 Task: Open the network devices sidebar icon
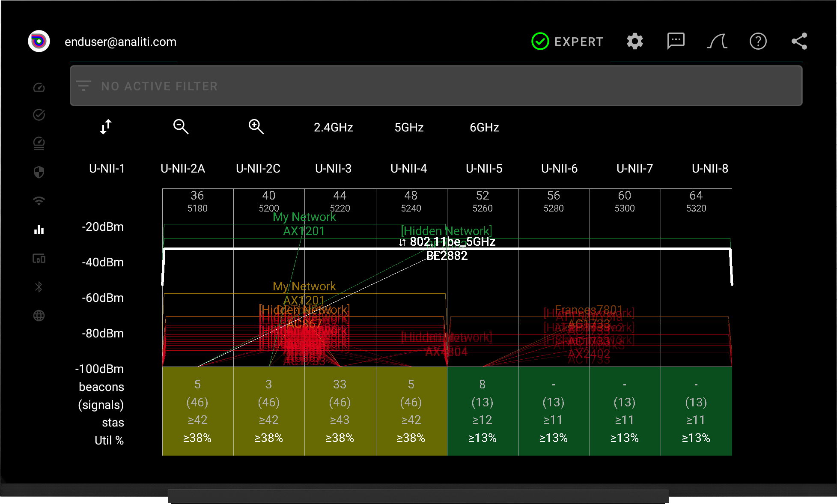click(39, 258)
